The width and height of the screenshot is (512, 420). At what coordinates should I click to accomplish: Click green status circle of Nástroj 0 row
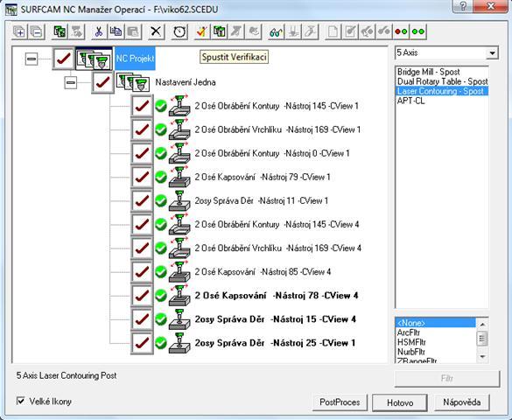click(x=161, y=153)
